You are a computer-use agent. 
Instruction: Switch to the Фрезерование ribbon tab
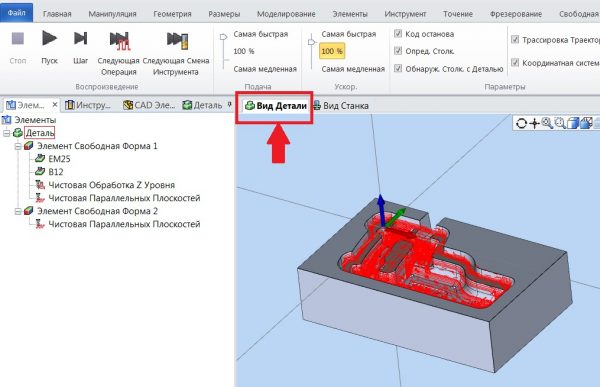(x=515, y=14)
